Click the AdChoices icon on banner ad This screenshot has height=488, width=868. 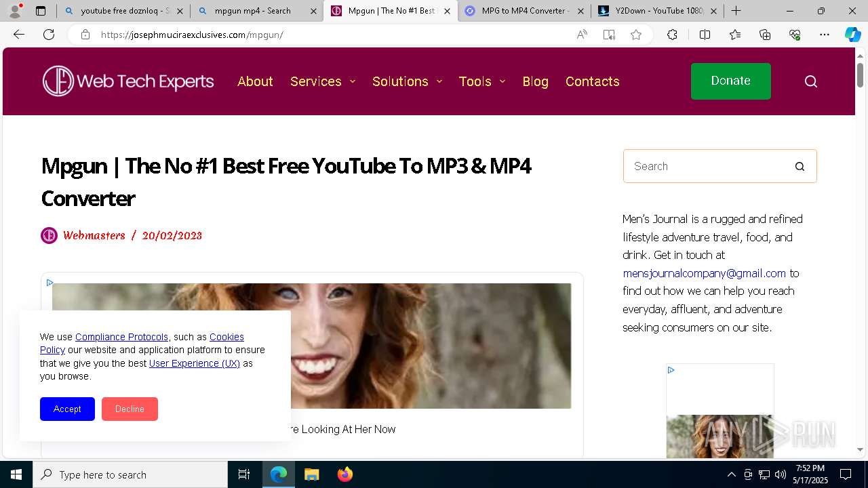click(x=50, y=283)
